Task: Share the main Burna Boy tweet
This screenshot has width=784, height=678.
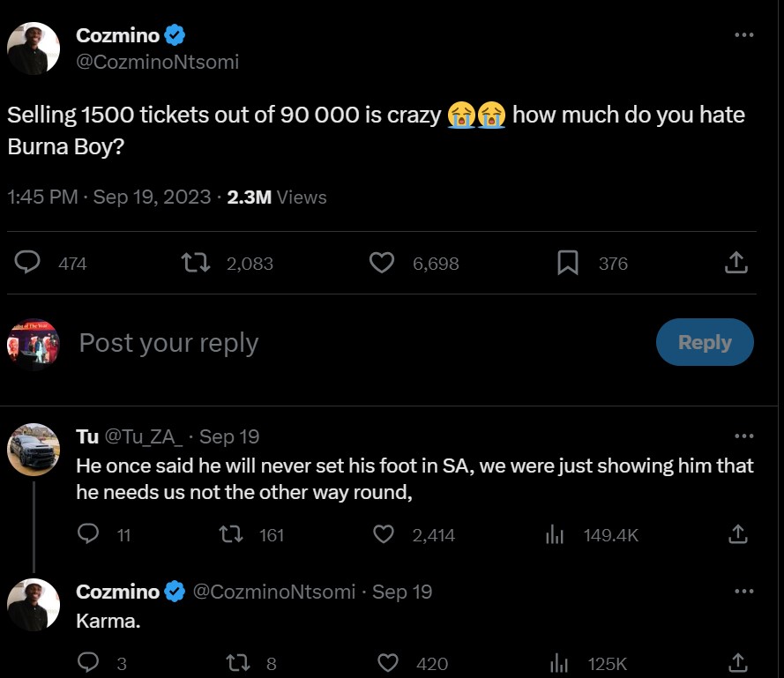Action: (x=736, y=263)
